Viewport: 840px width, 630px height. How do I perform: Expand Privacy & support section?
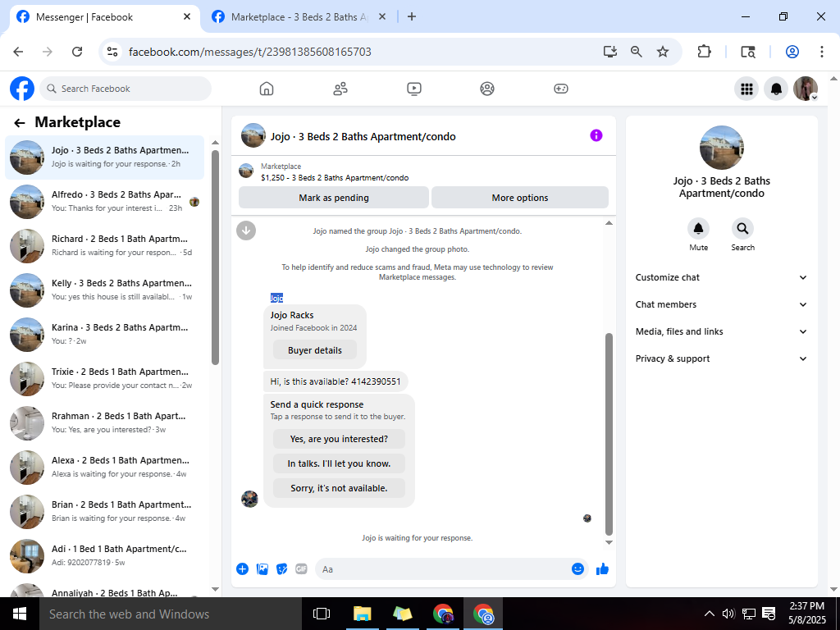coord(721,359)
